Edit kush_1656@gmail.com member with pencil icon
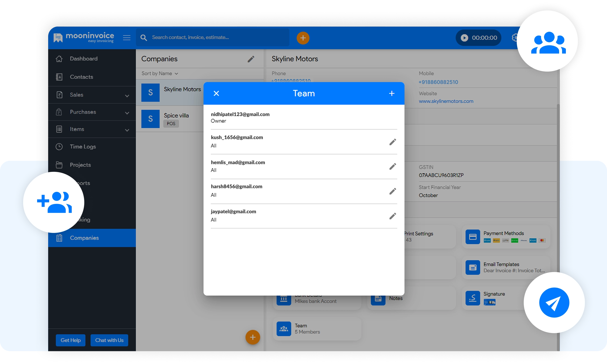 pyautogui.click(x=393, y=142)
